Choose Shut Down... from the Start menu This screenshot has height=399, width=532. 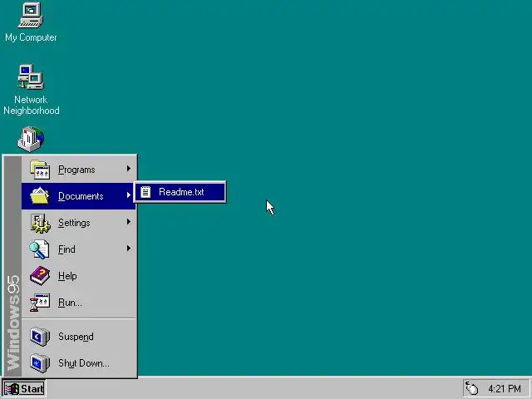click(x=79, y=363)
